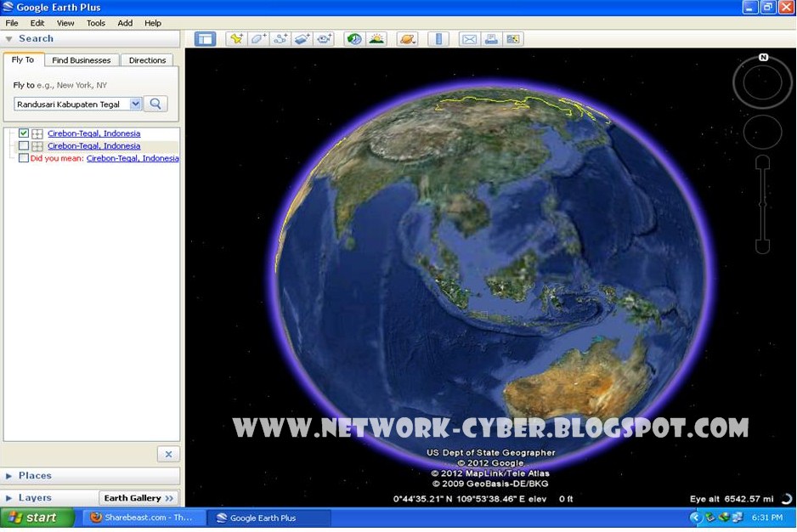Follow the Cirebon-Tegal, Indonesia link
This screenshot has width=797, height=532.
(x=94, y=133)
